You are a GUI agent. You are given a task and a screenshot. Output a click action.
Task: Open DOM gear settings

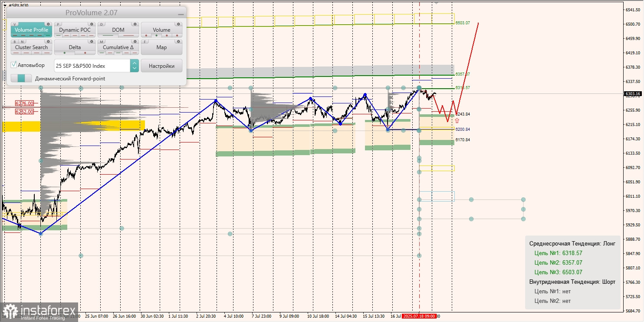pos(135,24)
